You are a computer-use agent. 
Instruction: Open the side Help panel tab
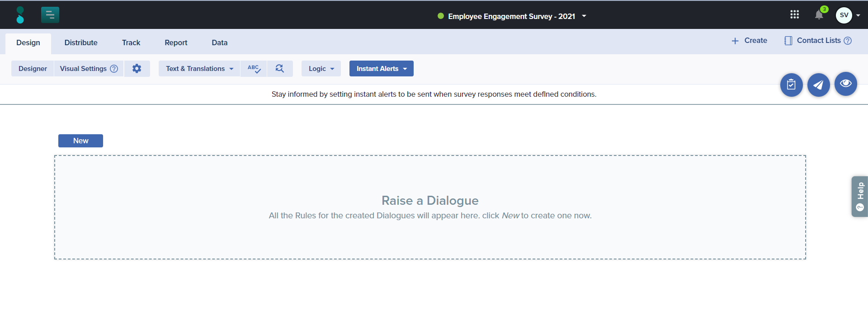[x=859, y=197]
